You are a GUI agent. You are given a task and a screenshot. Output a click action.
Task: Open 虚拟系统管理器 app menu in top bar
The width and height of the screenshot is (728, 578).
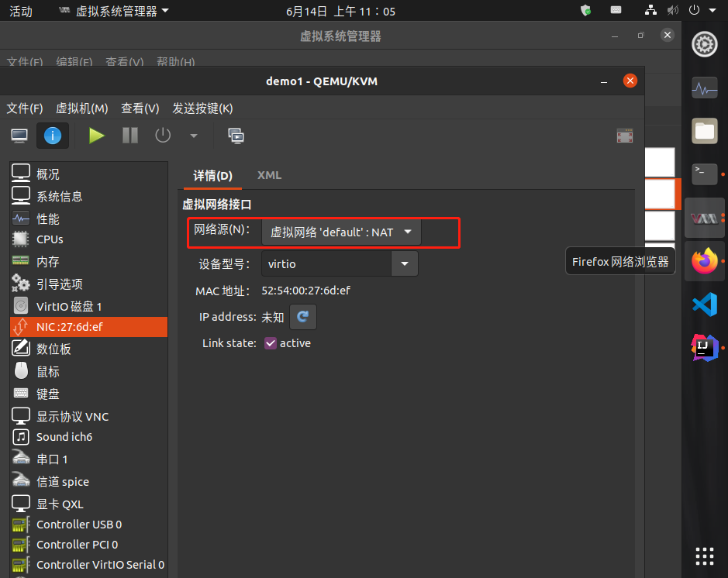coord(114,11)
